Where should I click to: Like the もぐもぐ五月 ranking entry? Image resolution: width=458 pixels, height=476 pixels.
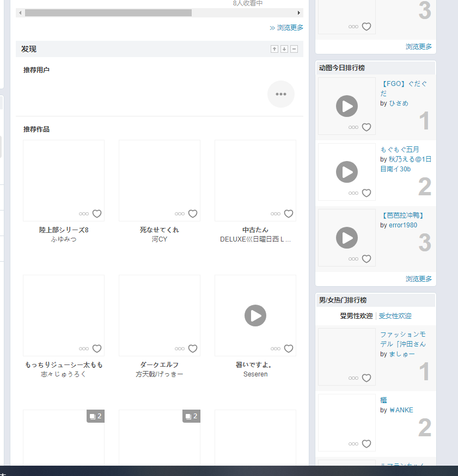[x=367, y=193]
